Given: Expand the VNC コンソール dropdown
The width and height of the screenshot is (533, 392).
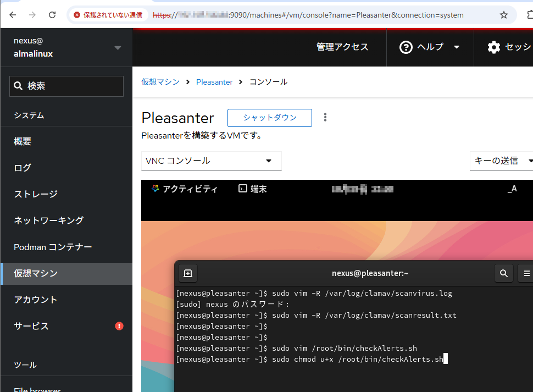Looking at the screenshot, I should tap(211, 161).
